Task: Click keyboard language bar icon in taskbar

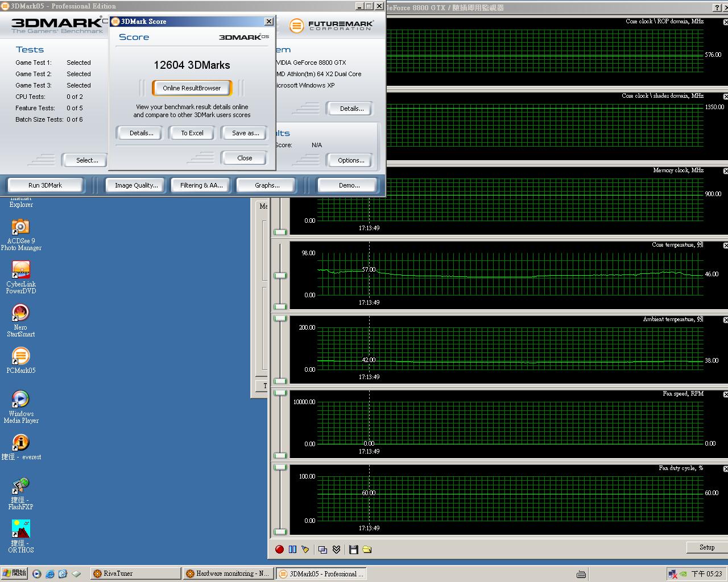Action: [581, 574]
